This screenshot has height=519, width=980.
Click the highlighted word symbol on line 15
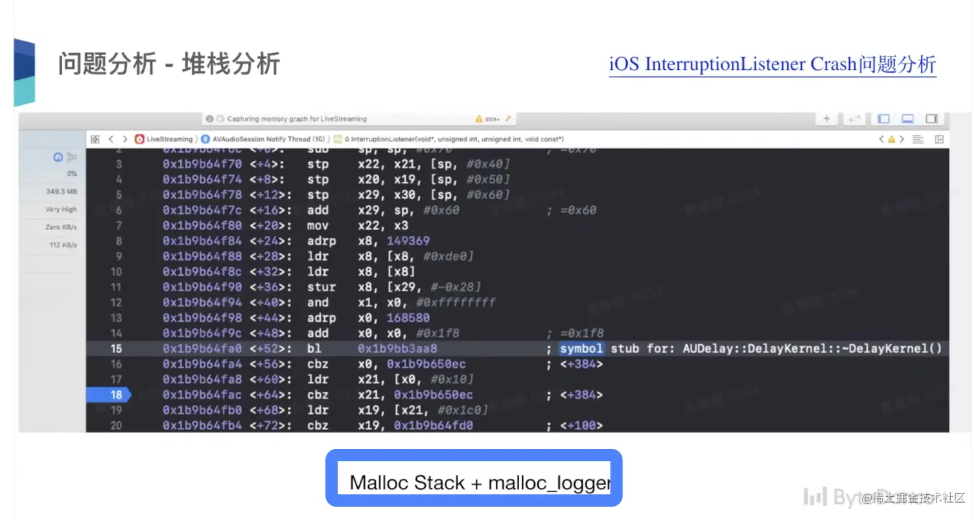point(582,348)
